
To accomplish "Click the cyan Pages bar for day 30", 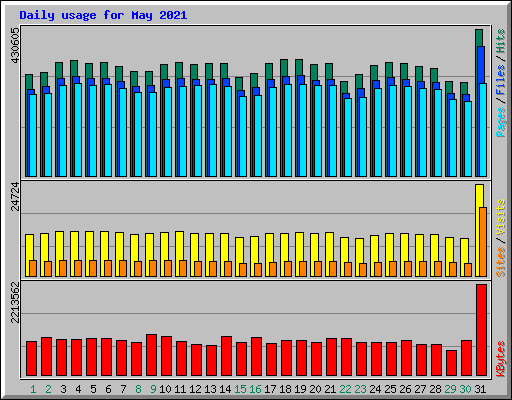I will pyautogui.click(x=468, y=139).
